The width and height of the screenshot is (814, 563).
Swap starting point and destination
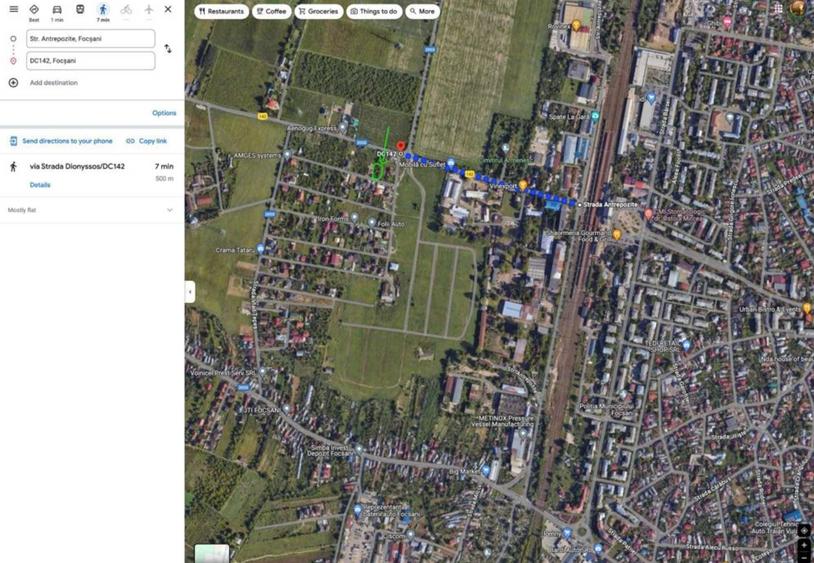(x=168, y=49)
